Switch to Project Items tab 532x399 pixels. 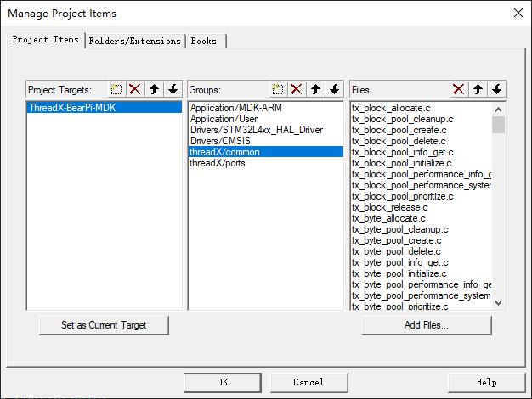point(45,40)
